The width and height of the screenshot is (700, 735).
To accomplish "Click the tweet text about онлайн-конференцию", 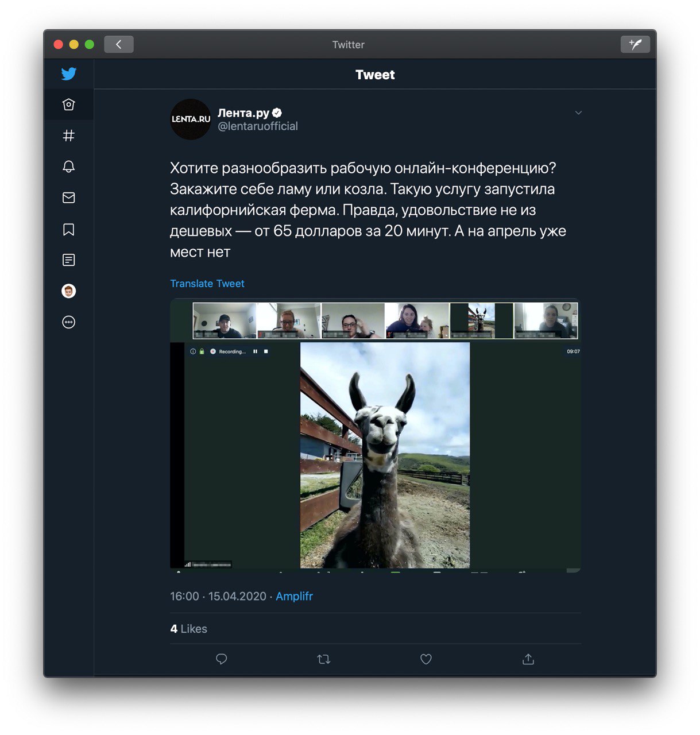I will pos(368,210).
